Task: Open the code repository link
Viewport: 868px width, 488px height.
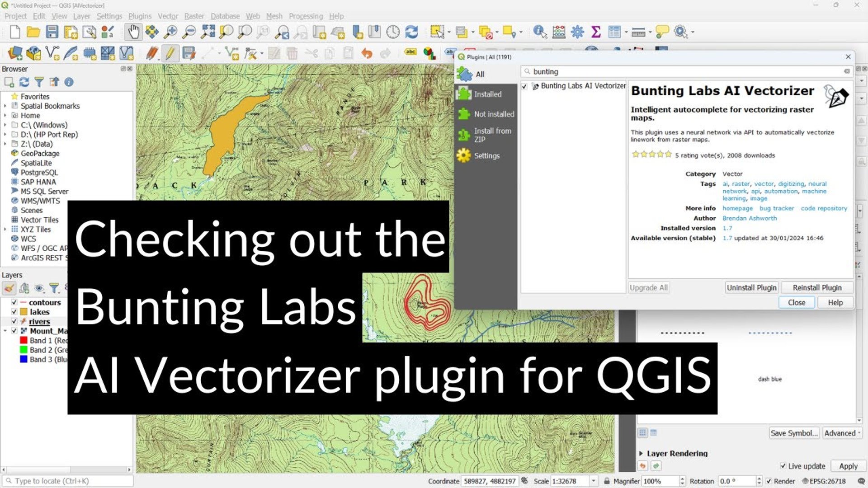Action: [824, 208]
